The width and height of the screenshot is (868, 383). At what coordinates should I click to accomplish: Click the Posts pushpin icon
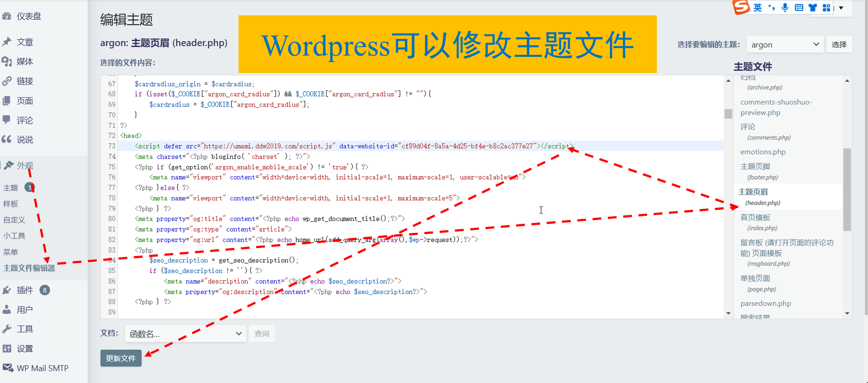(7, 42)
